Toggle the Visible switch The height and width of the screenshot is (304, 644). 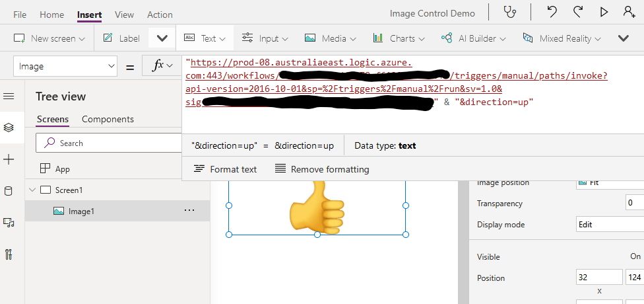635,256
